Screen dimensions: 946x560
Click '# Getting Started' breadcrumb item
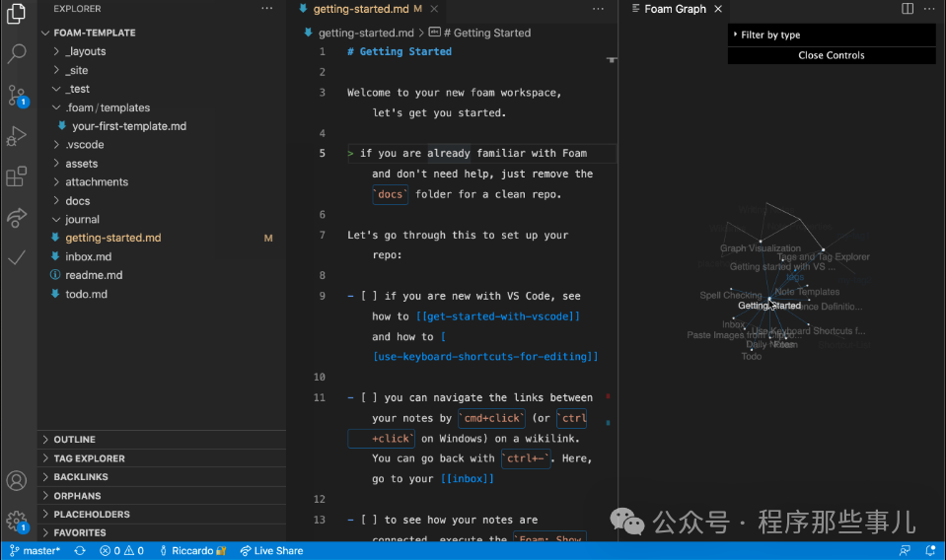pos(486,34)
